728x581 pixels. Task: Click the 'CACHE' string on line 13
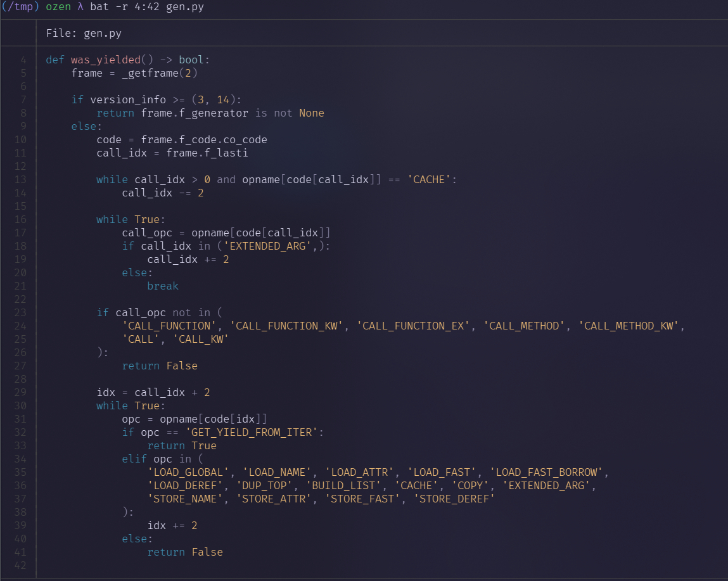pos(432,179)
